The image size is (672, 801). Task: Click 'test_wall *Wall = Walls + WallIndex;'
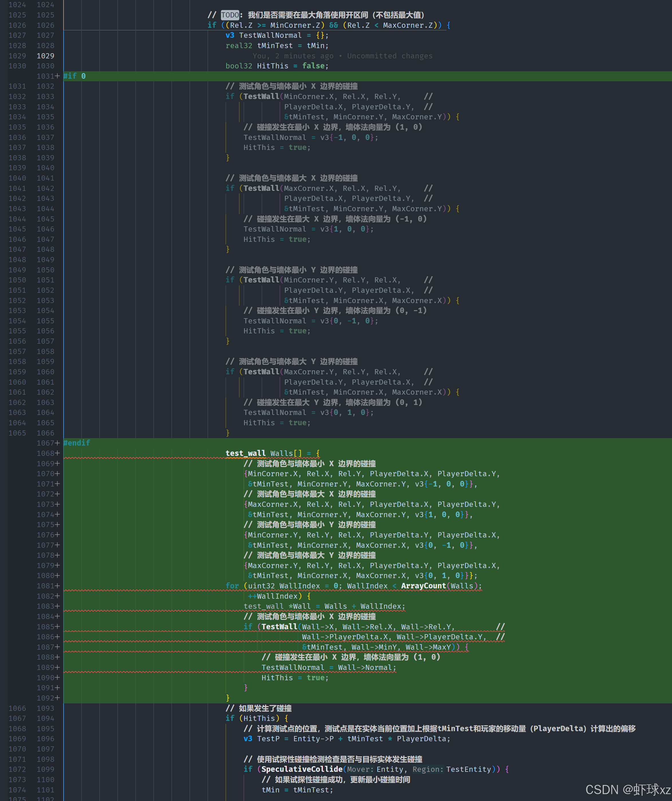[x=325, y=606]
